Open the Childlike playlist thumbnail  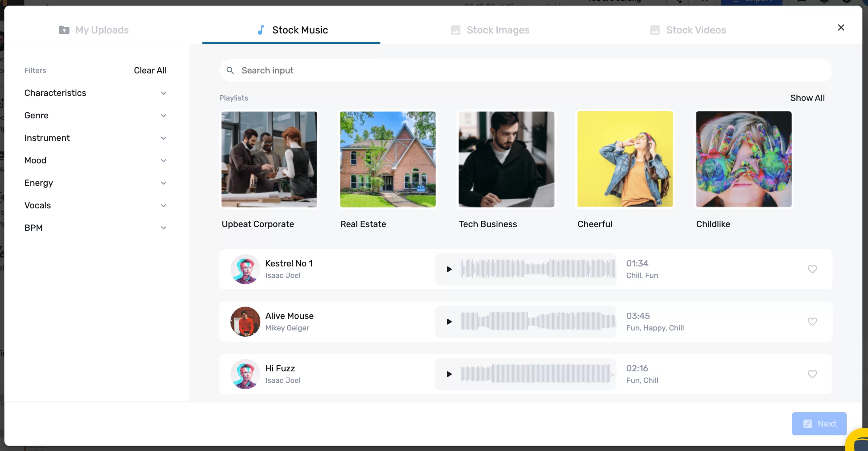point(744,159)
